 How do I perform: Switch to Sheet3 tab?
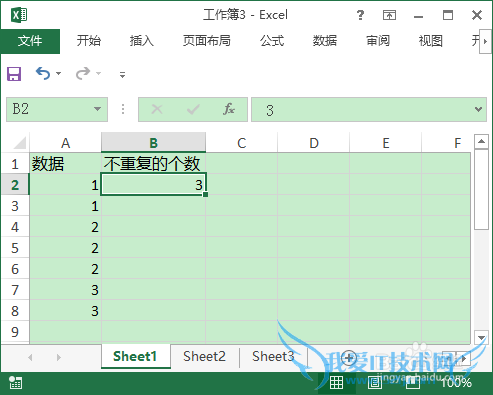(273, 356)
